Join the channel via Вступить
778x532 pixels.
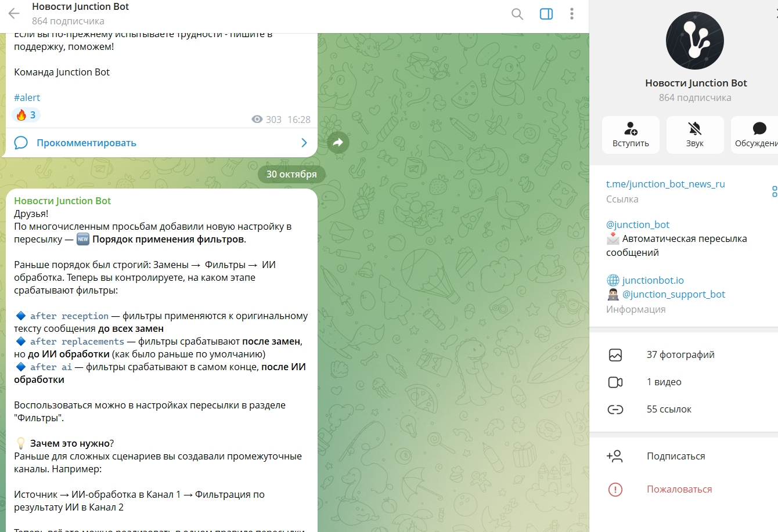pos(631,135)
